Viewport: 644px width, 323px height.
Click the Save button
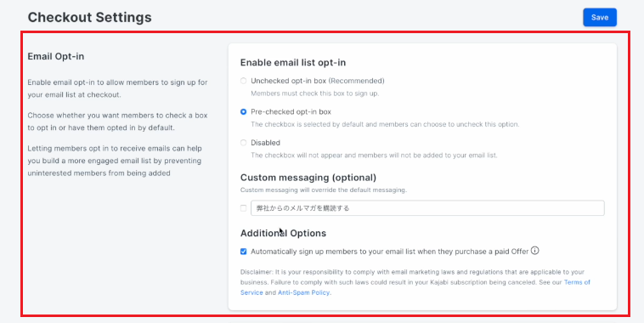[600, 17]
